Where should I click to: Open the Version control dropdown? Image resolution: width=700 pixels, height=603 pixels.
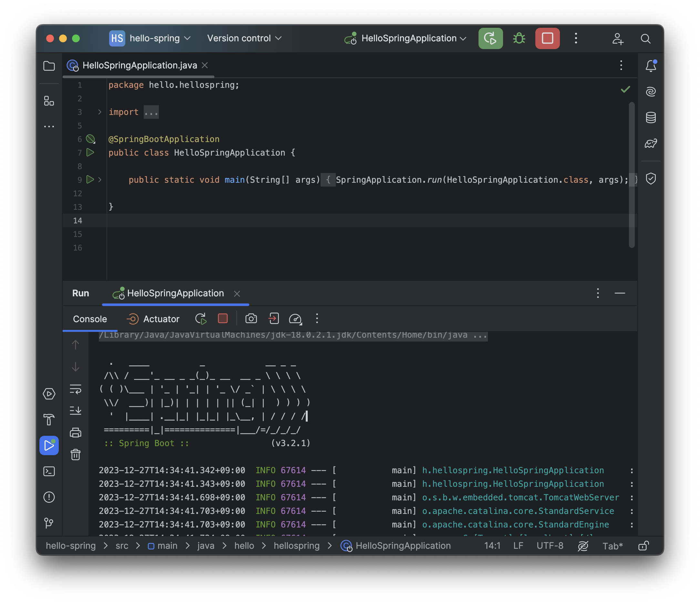pyautogui.click(x=244, y=38)
